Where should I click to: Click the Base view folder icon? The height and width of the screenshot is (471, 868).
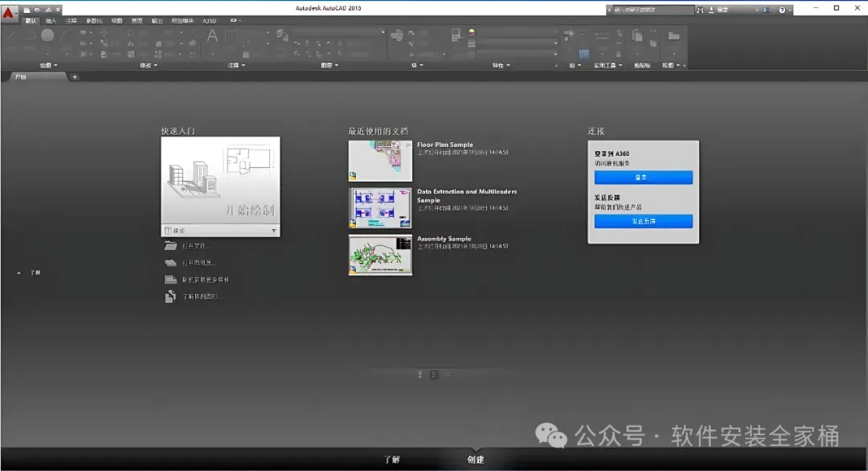click(x=674, y=36)
